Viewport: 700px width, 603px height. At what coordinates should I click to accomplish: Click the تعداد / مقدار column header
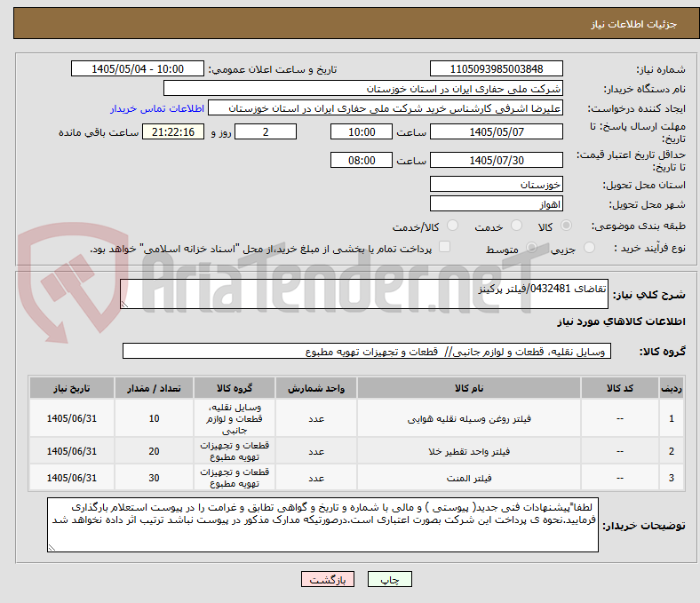[x=154, y=388]
